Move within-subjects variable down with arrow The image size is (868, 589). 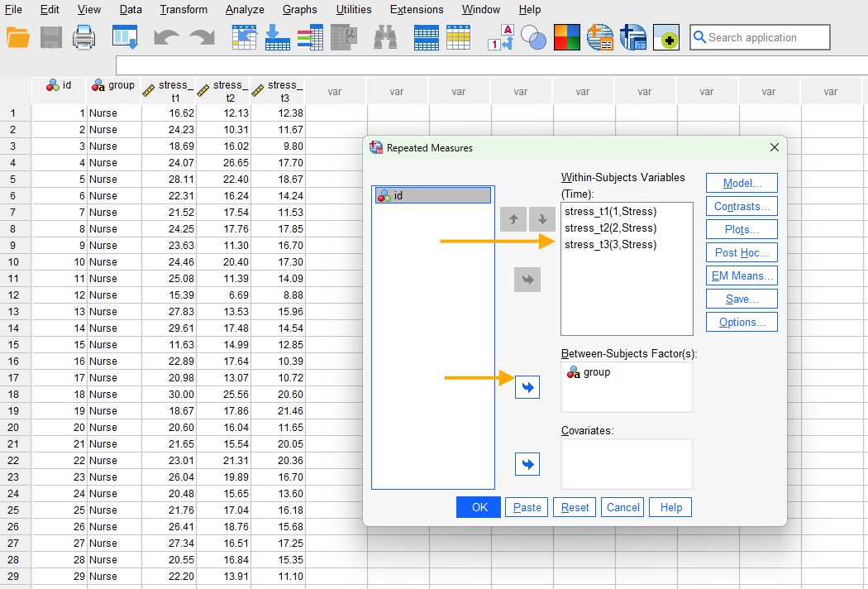[x=542, y=219]
